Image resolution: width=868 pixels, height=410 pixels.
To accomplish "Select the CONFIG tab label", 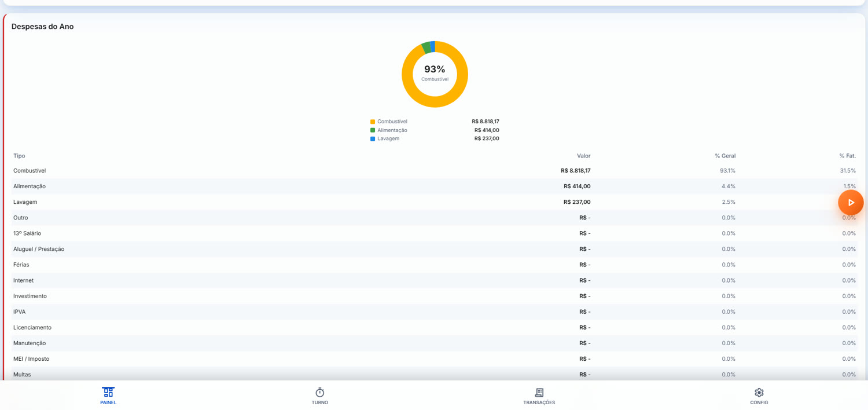I will click(x=759, y=402).
